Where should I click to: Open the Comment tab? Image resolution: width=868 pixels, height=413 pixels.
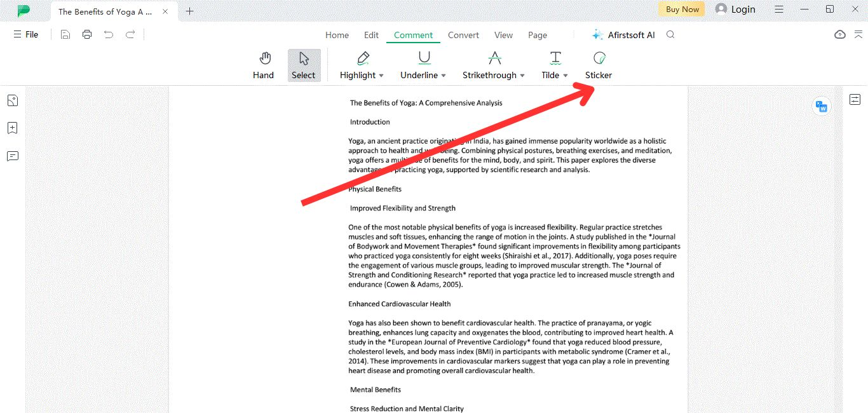tap(413, 35)
